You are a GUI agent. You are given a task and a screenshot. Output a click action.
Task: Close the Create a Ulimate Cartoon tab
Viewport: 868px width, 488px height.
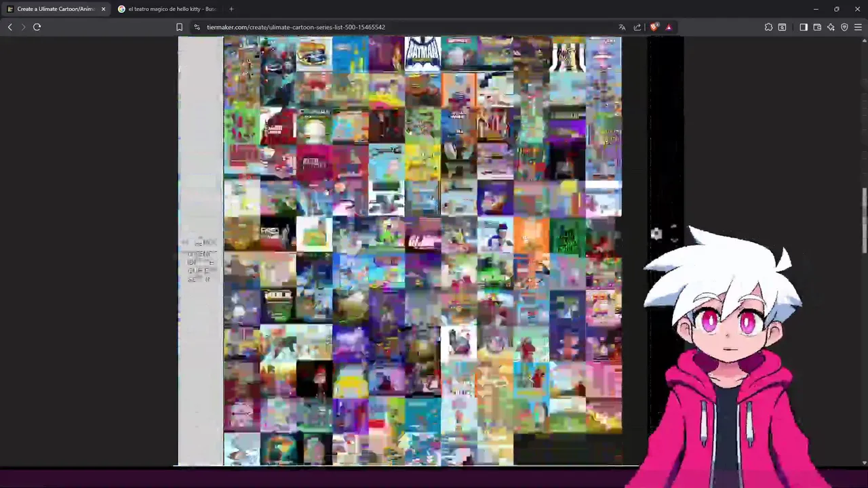(x=103, y=9)
